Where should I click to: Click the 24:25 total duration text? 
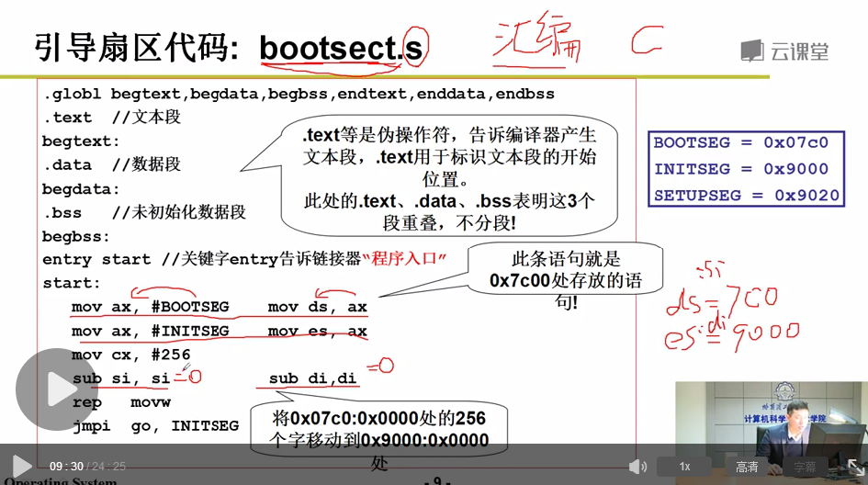[x=109, y=467]
